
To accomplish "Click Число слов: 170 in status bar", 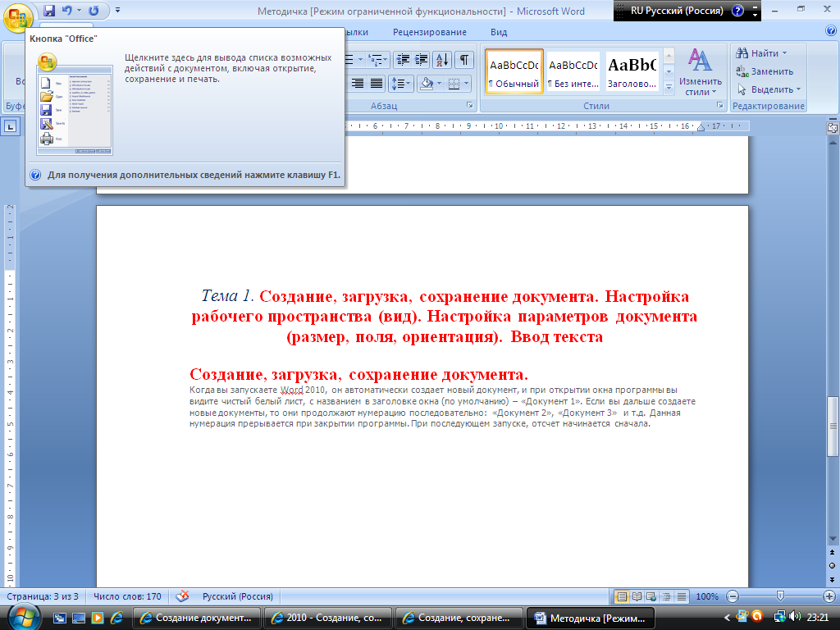I will pos(127,596).
